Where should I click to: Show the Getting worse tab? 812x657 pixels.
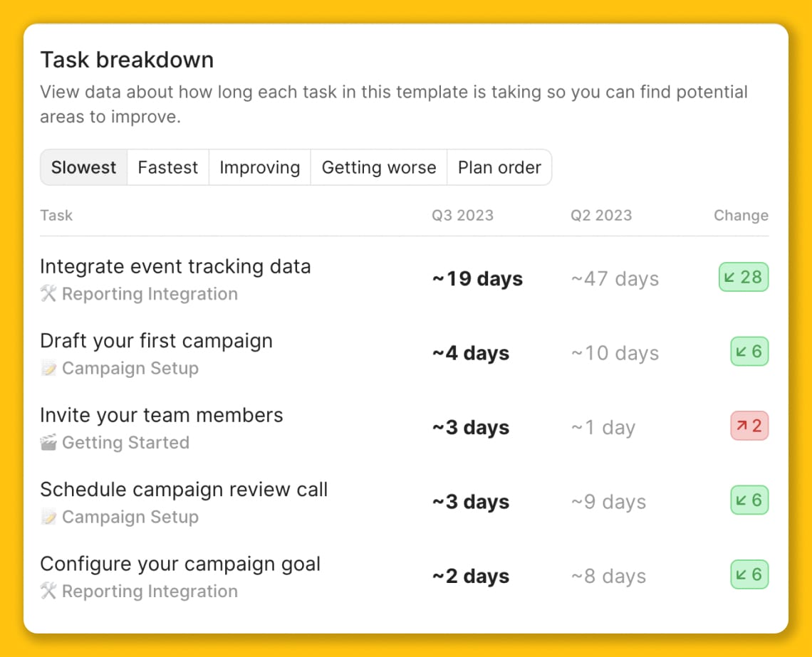(378, 167)
